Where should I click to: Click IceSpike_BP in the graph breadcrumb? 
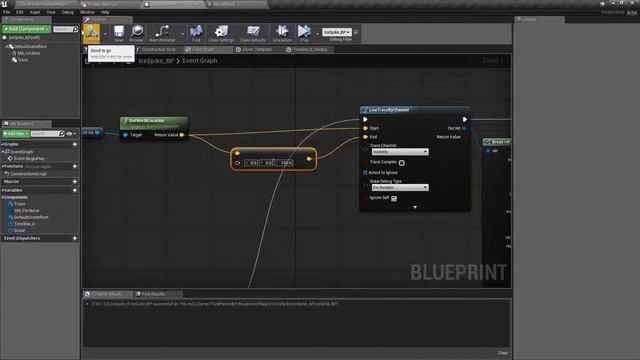(156, 60)
